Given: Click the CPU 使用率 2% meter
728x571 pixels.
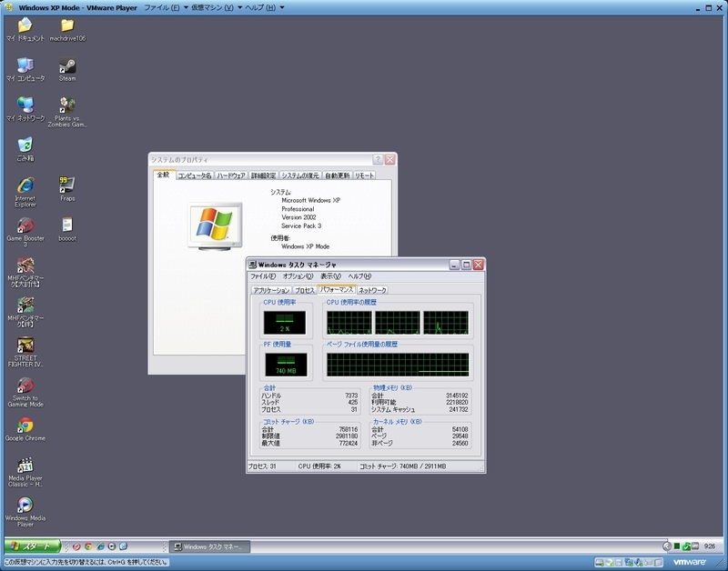Looking at the screenshot, I should (x=285, y=323).
